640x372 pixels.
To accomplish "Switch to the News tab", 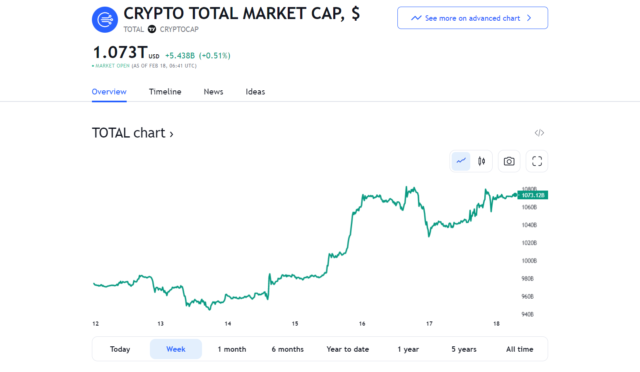I will [213, 91].
